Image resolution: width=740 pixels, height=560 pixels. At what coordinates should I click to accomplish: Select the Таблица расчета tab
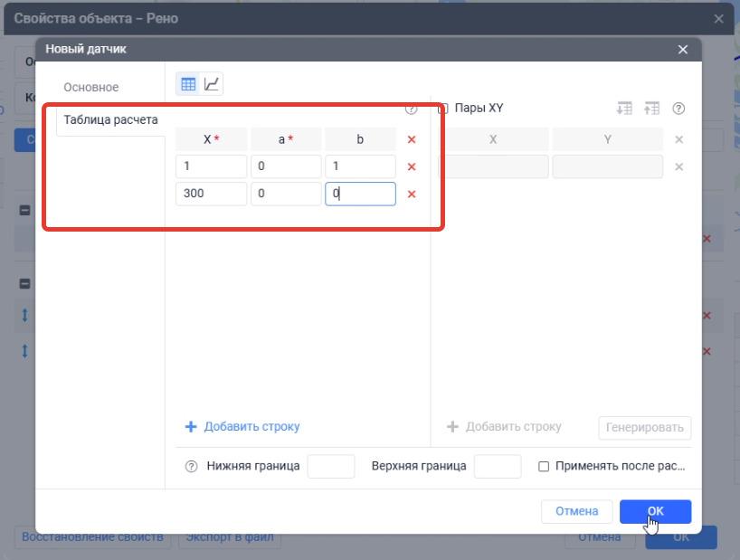[x=111, y=119]
